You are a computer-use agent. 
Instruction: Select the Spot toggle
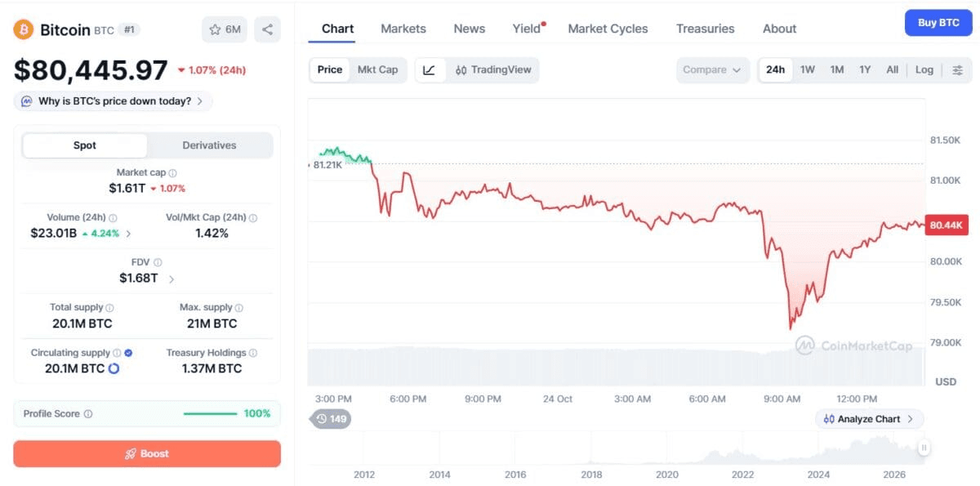coord(85,145)
